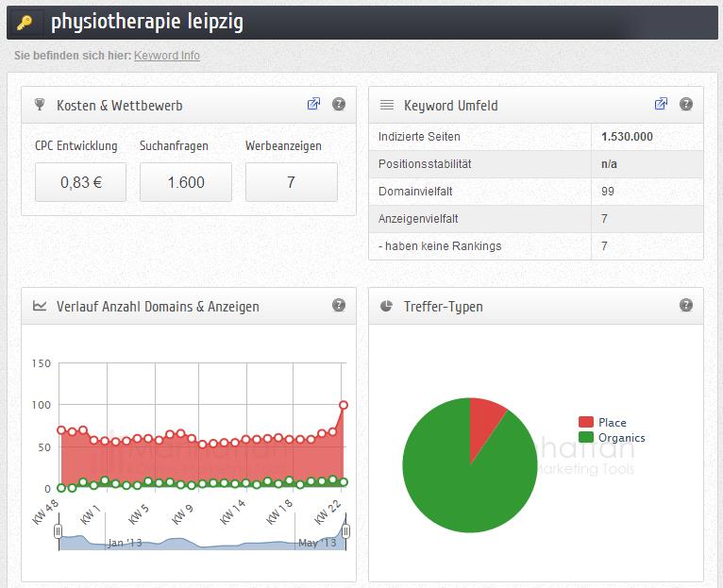Click the last red data point at 100

click(x=344, y=405)
